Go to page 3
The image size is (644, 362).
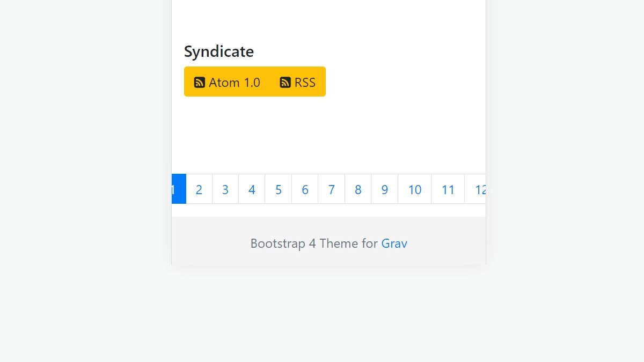coord(225,189)
